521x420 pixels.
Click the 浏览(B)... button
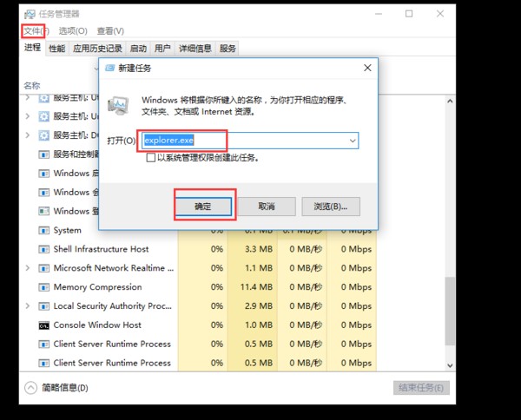[331, 207]
